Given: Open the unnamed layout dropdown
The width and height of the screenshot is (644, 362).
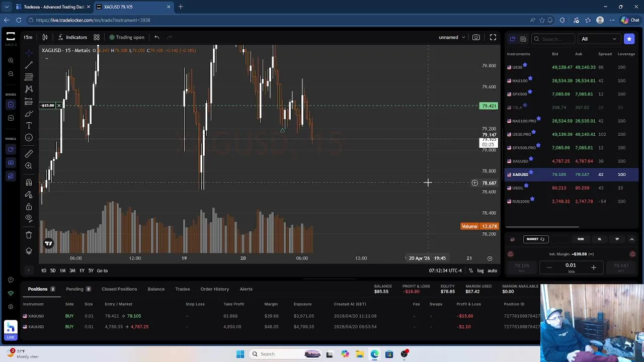Looking at the screenshot, I should (452, 37).
